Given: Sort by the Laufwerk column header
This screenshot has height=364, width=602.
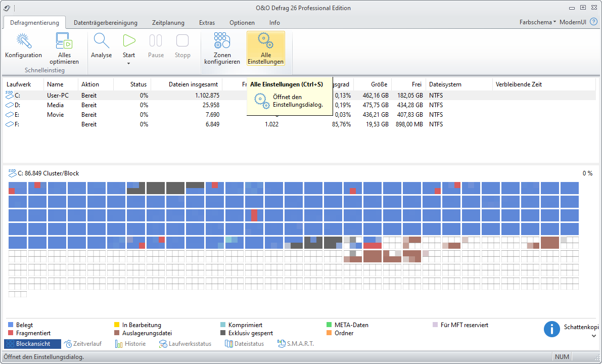Looking at the screenshot, I should 23,84.
